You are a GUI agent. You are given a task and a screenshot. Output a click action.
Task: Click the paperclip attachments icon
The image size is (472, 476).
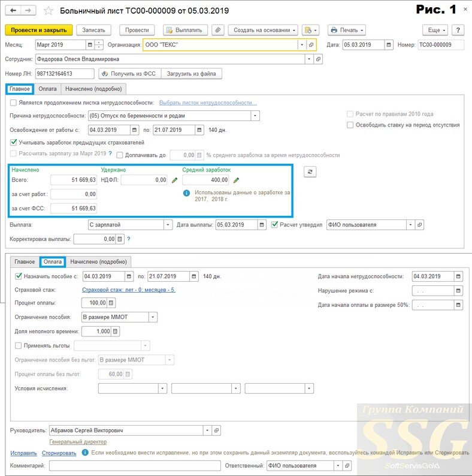218,30
